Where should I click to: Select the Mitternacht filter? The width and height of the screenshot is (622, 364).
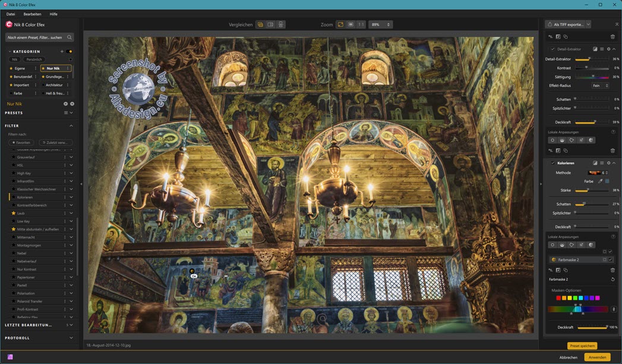click(x=26, y=237)
